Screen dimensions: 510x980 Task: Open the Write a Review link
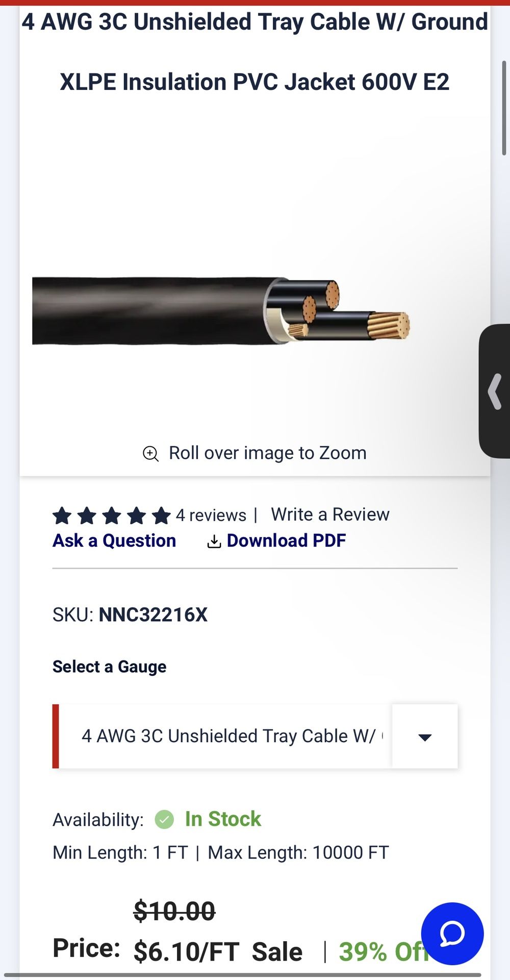[330, 514]
